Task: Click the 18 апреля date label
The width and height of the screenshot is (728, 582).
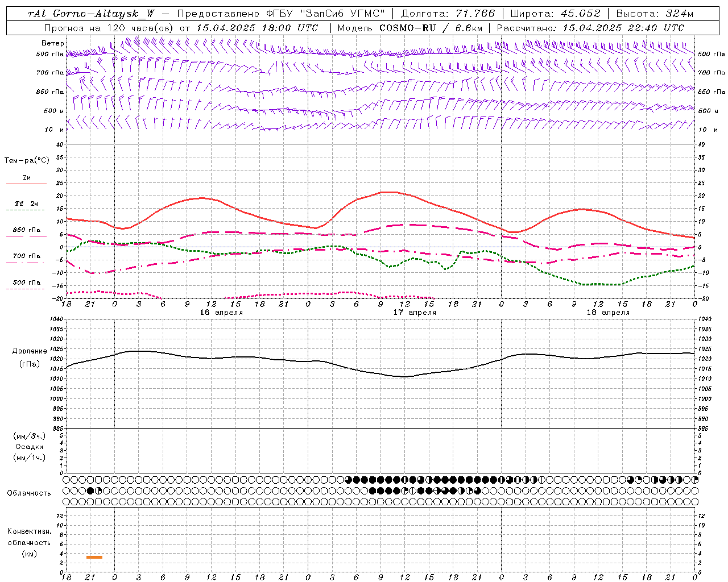Action: [608, 313]
